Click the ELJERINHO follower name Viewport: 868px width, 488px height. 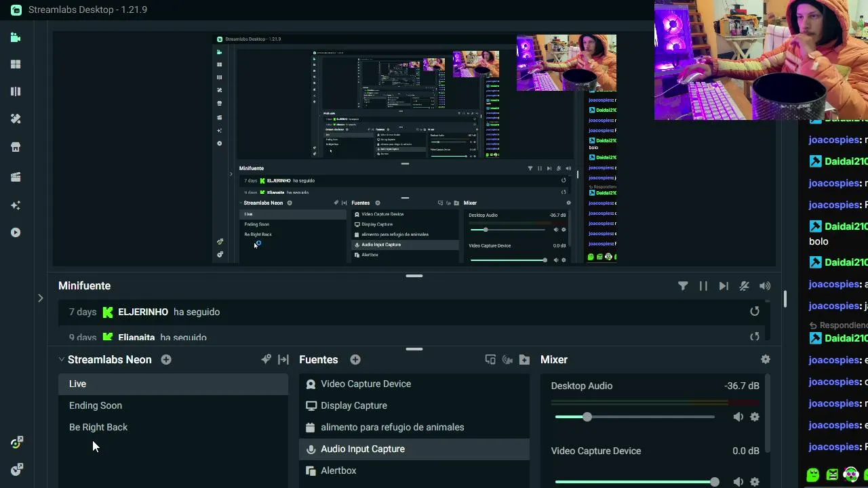tap(143, 312)
